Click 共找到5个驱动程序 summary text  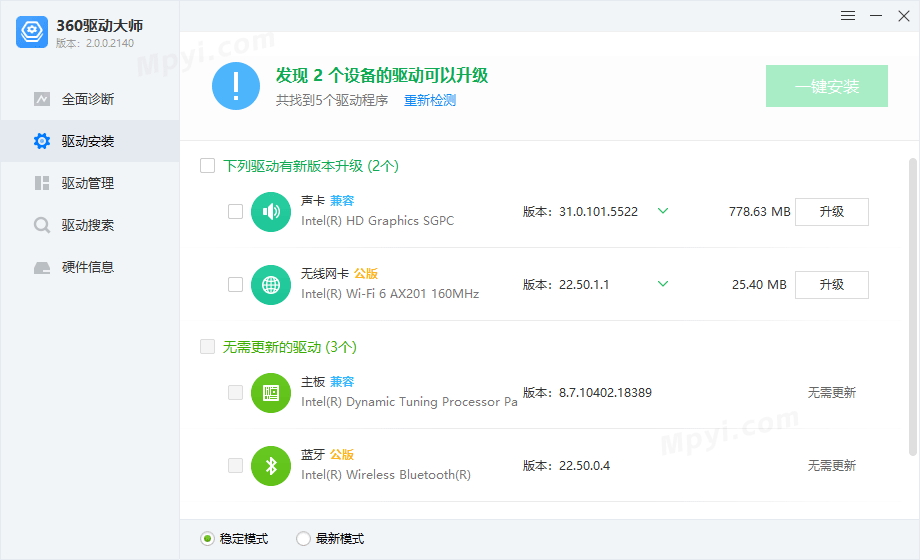[332, 100]
